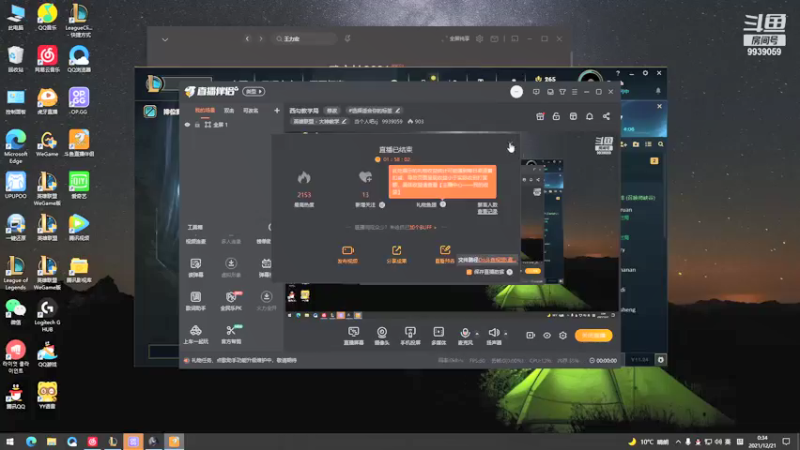
Task: Open Microsoft Edge from taskbar
Action: (31, 441)
